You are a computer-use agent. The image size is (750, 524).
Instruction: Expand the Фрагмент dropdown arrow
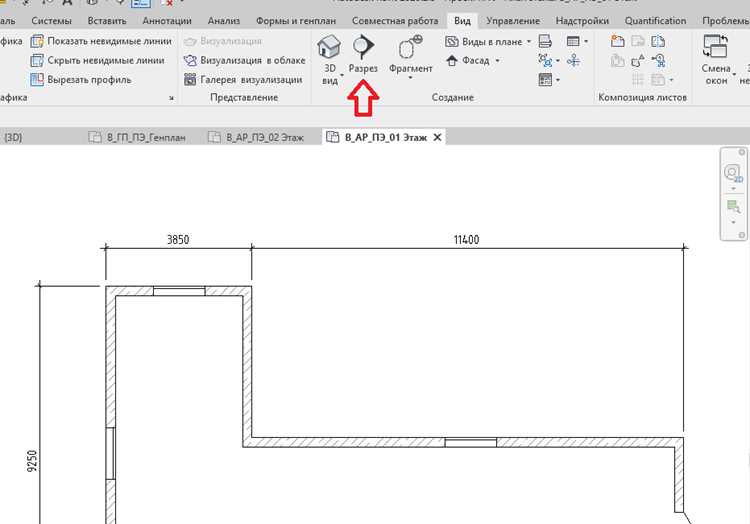(410, 77)
